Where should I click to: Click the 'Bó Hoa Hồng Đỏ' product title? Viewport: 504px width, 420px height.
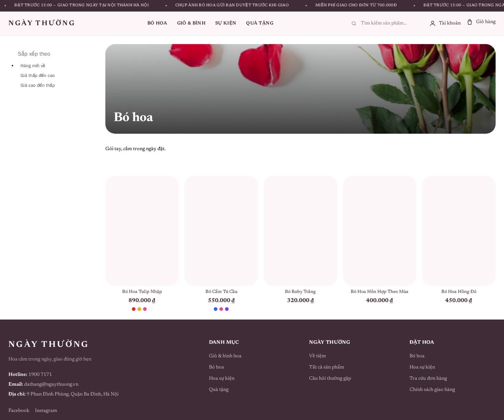[459, 291]
